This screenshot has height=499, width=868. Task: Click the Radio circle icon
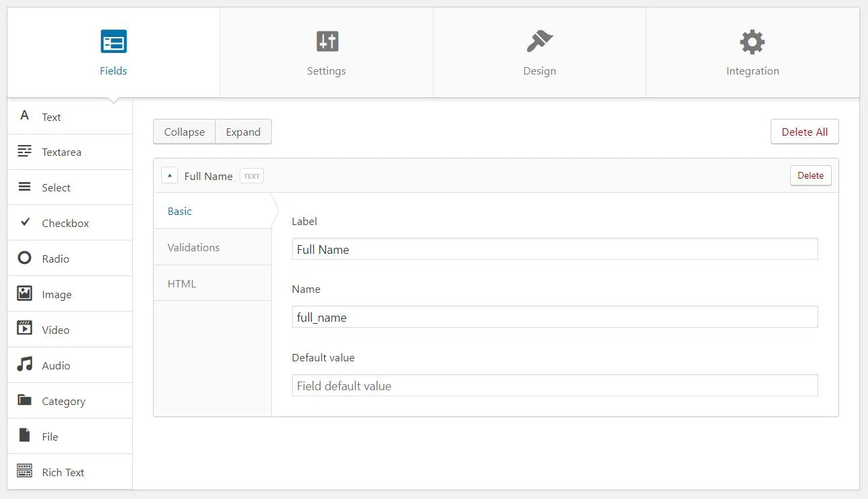pos(25,258)
